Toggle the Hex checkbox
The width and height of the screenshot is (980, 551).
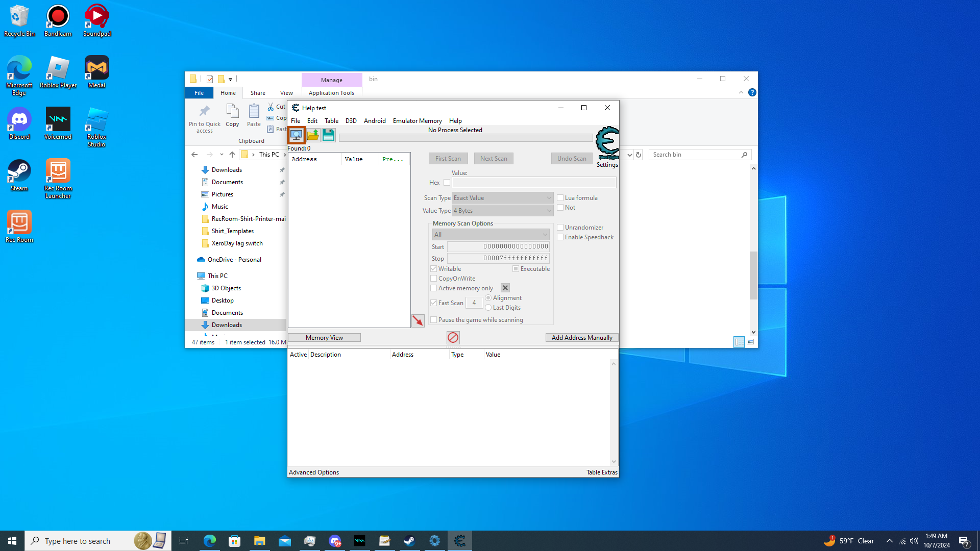coord(447,183)
